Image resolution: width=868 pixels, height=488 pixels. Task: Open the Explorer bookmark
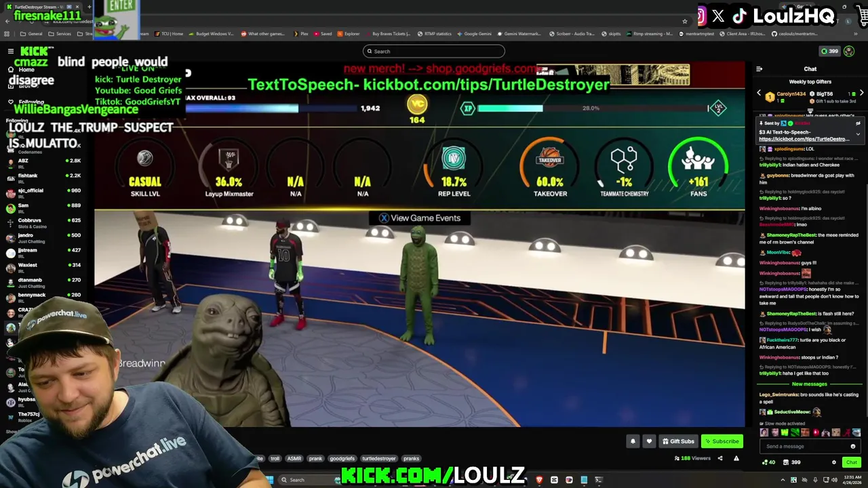tap(349, 34)
